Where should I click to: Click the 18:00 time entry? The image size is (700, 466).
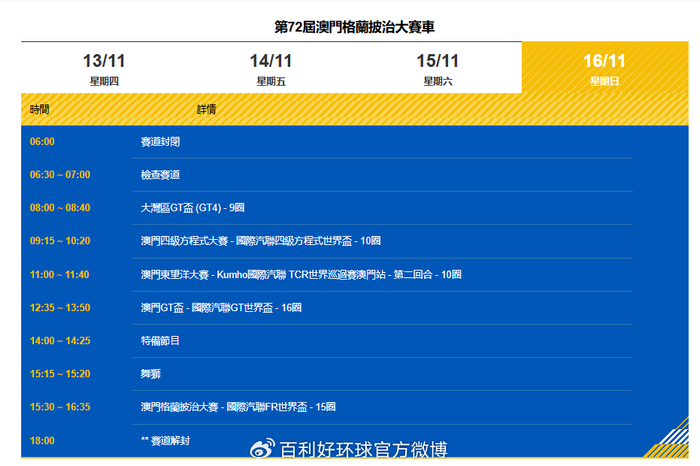42,441
